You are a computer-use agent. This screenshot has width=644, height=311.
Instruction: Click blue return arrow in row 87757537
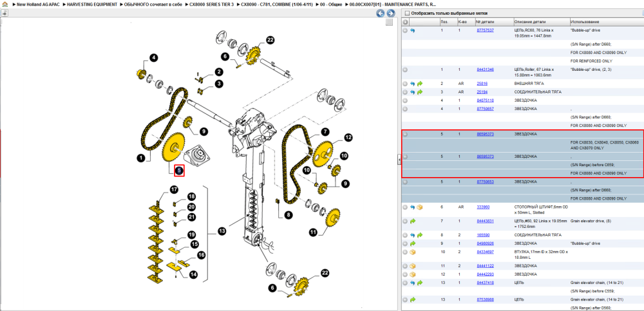coord(413,30)
